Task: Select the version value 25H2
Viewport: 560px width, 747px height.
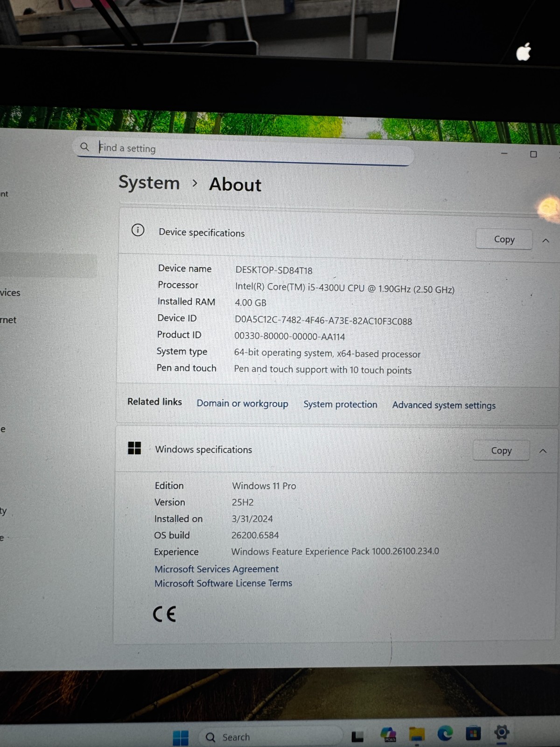Action: pyautogui.click(x=243, y=502)
